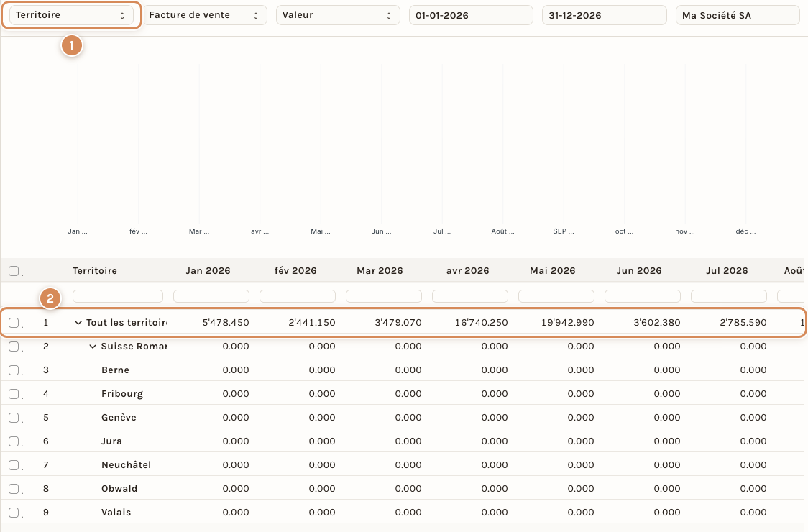Check the Genève row checkbox
The image size is (808, 532).
[x=14, y=418]
